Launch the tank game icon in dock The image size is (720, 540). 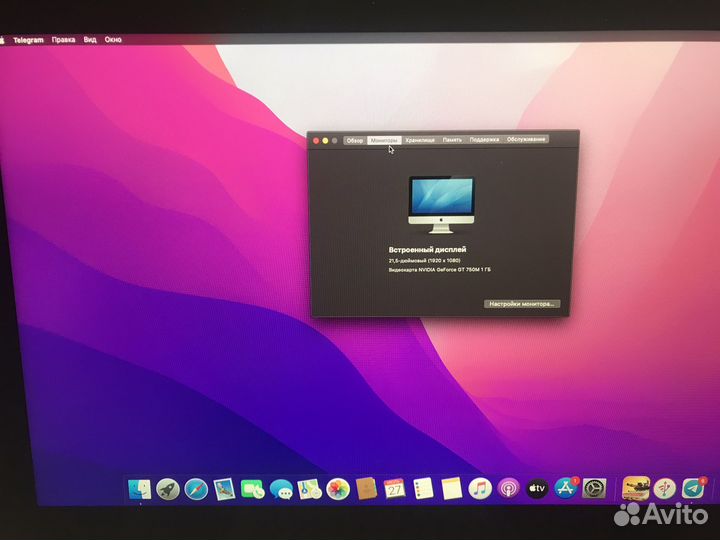[636, 488]
